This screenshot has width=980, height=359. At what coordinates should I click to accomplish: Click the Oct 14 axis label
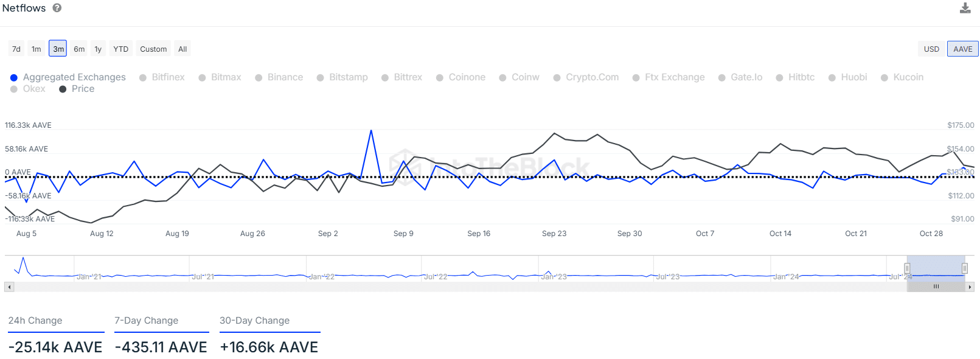coord(780,234)
